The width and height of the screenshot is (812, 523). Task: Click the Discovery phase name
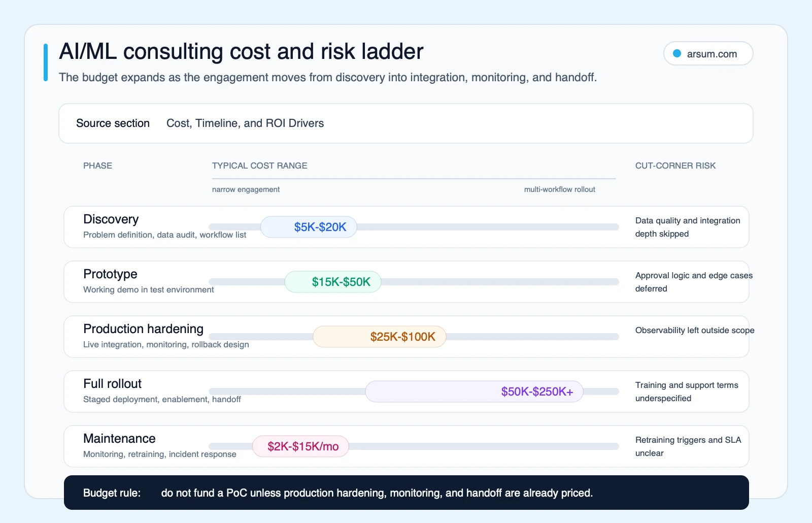(111, 219)
